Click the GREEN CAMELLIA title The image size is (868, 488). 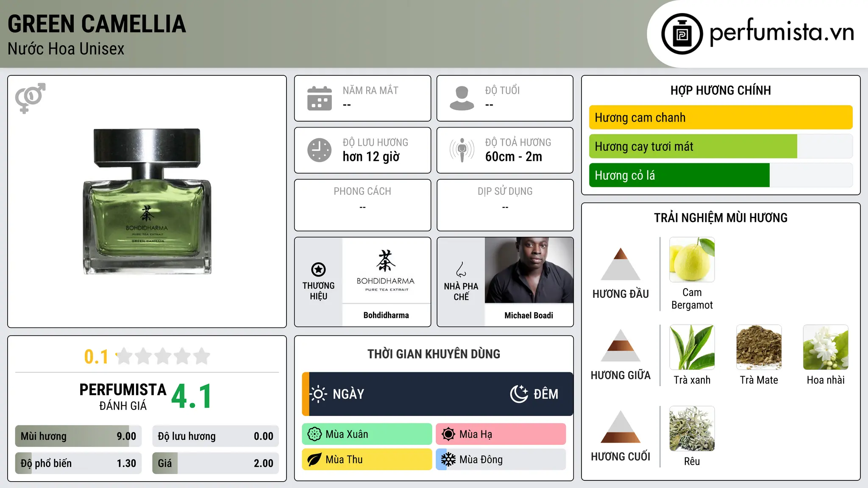pos(97,24)
